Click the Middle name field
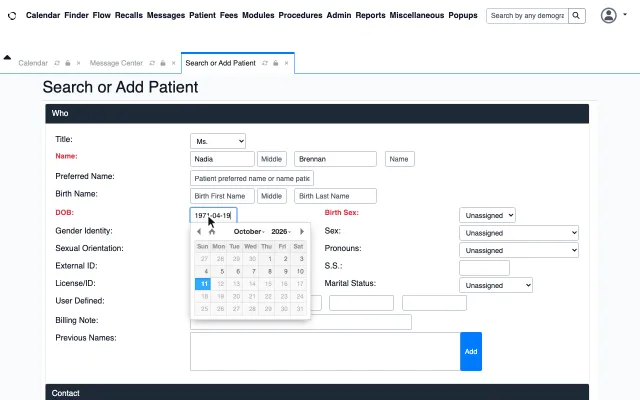This screenshot has width=640, height=400. (x=271, y=159)
